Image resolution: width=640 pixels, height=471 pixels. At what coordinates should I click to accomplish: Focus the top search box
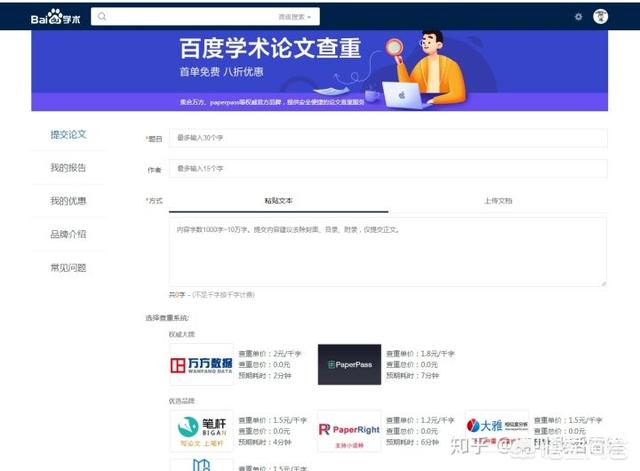click(205, 16)
